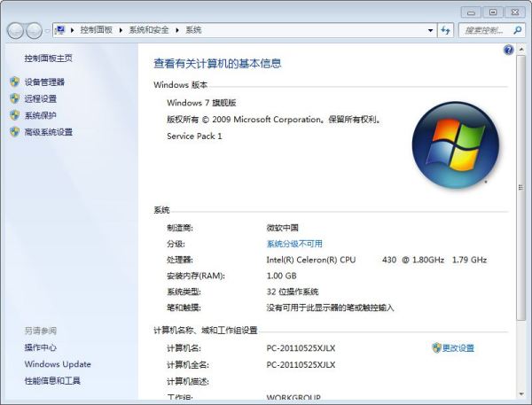Open 系统保护 link
Image resolution: width=532 pixels, height=405 pixels.
41,115
